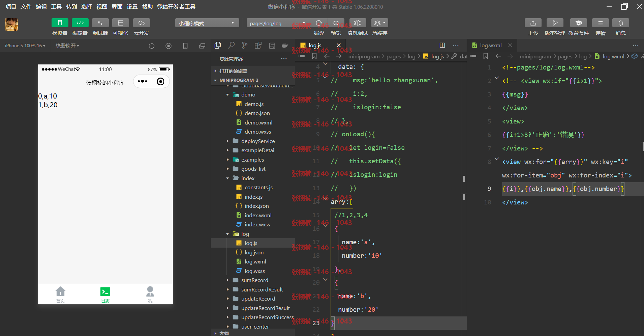644x336 pixels.
Task: Open the visualization panel button
Action: tap(120, 23)
